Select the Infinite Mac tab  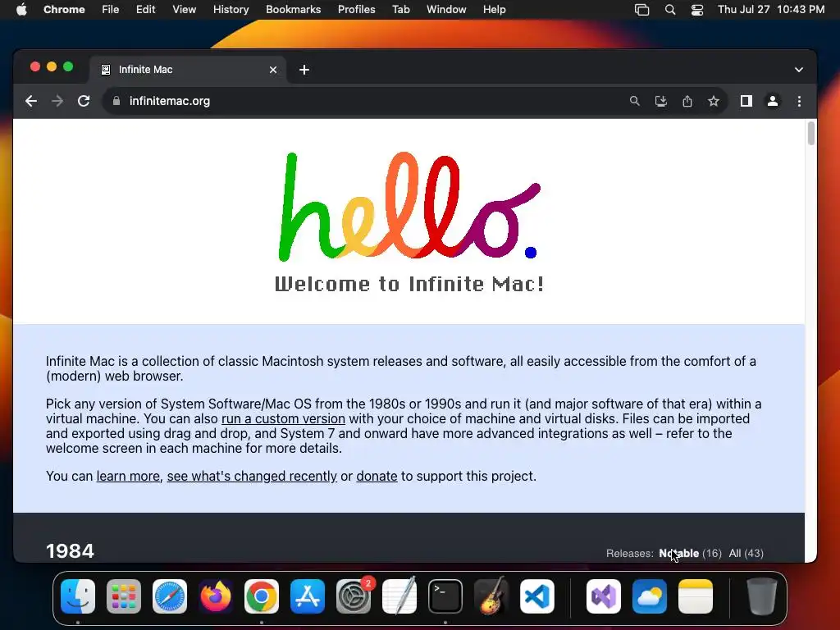click(x=189, y=70)
